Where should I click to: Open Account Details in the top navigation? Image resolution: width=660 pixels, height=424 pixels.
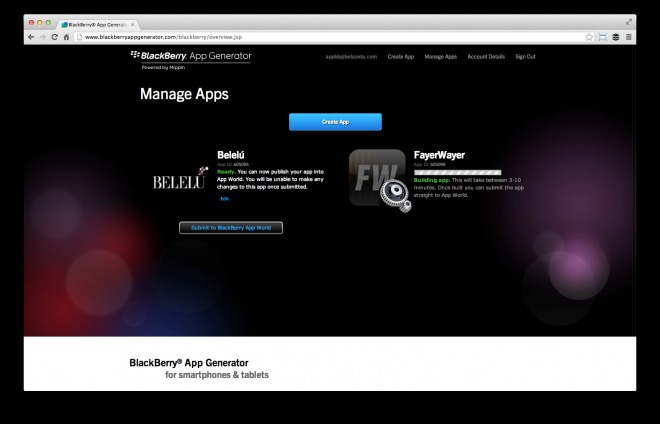click(x=486, y=56)
